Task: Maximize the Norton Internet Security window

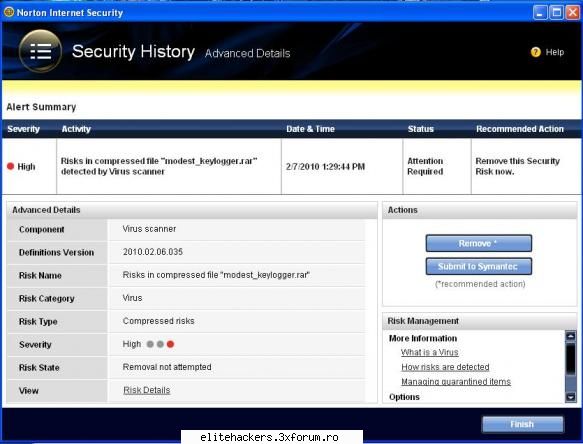Action: [x=557, y=13]
